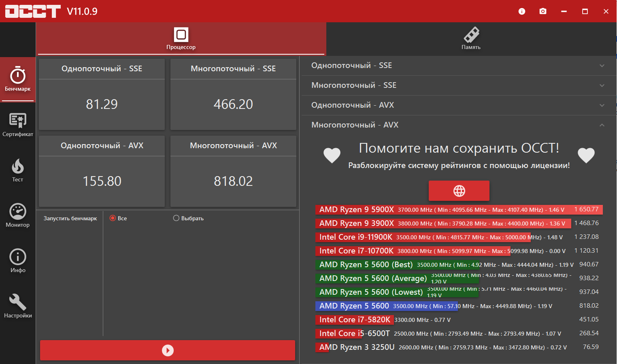Select the Intel Core i7-10700K row

tap(459, 251)
